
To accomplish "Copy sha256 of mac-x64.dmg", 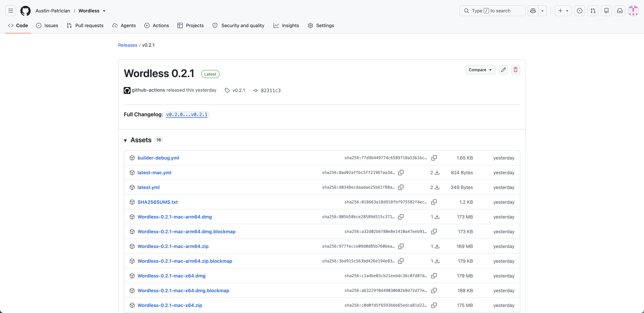I will 434,276.
